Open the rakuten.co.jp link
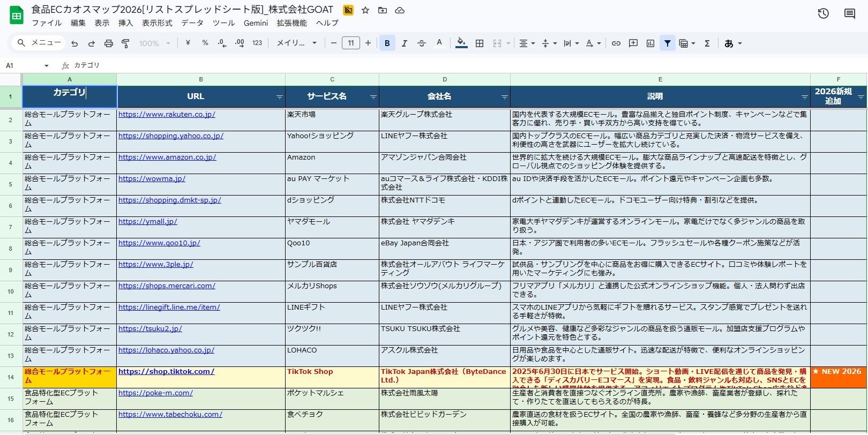Screen dimensions: 868x435 (x=167, y=115)
